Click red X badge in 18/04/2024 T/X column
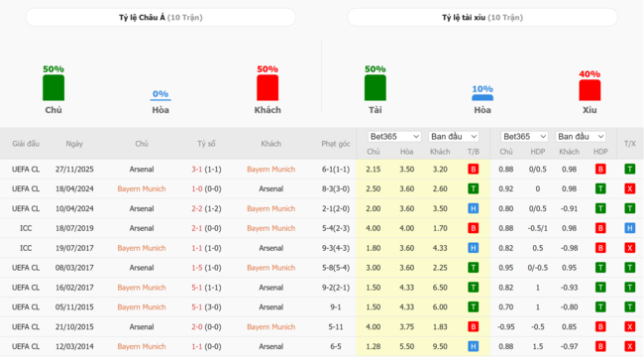The width and height of the screenshot is (644, 362). [x=629, y=188]
